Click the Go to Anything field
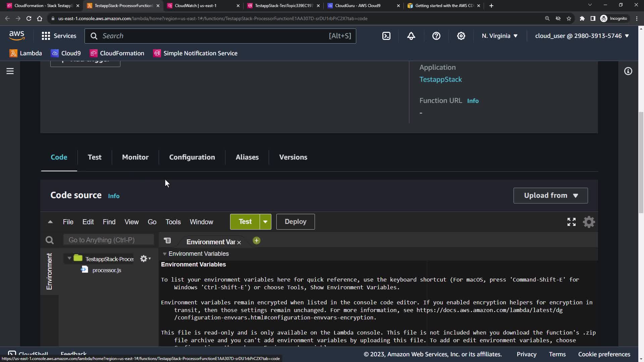This screenshot has width=644, height=362. coord(108,240)
